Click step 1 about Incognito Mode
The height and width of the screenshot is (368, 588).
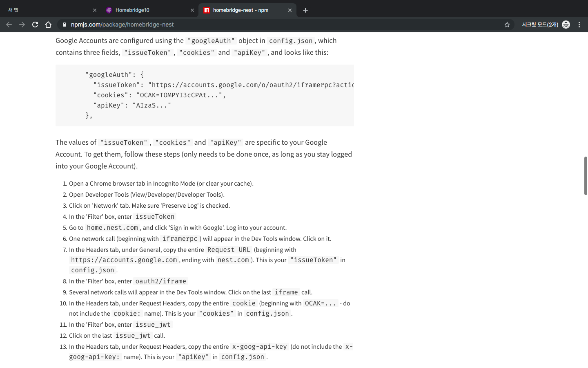[x=161, y=184]
